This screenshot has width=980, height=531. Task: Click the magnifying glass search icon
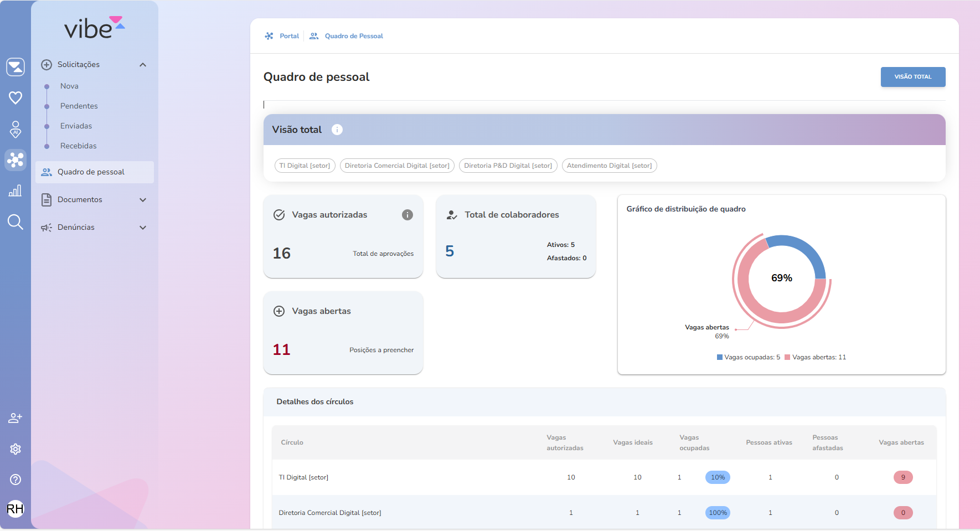[16, 222]
